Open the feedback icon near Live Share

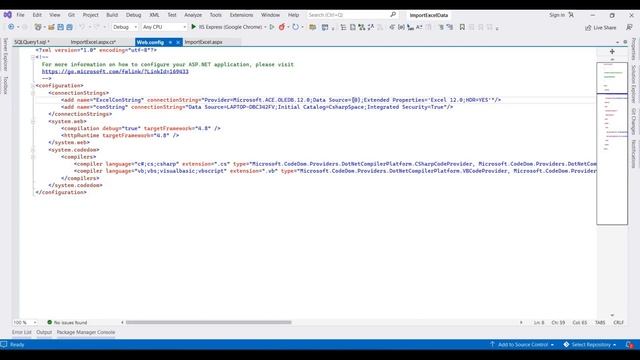629,27
